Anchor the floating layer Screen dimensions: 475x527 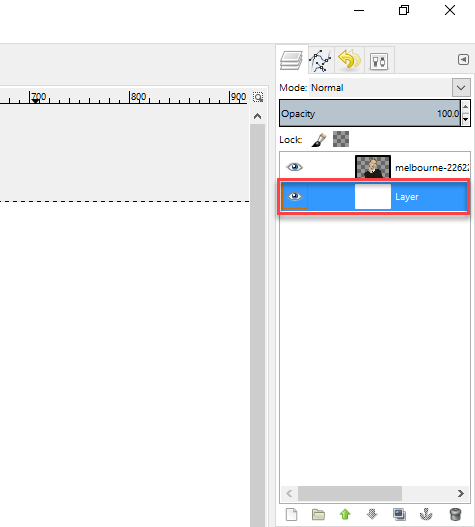[x=426, y=514]
